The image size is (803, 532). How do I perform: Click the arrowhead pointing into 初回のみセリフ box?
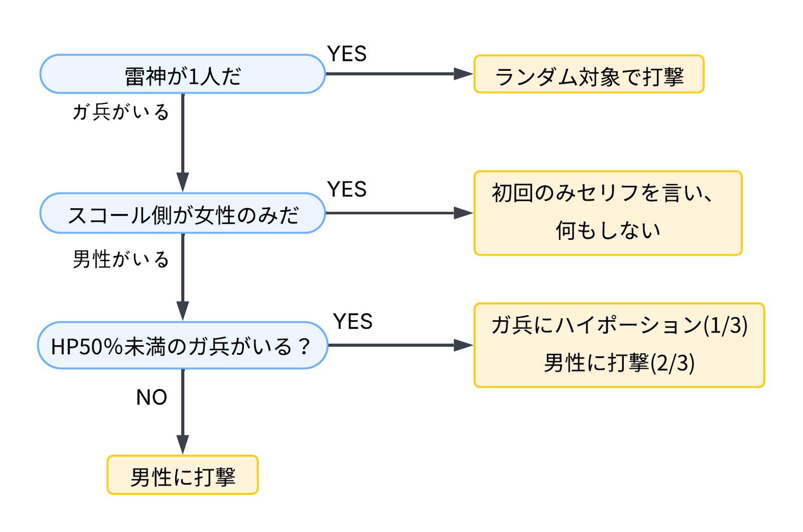click(464, 213)
